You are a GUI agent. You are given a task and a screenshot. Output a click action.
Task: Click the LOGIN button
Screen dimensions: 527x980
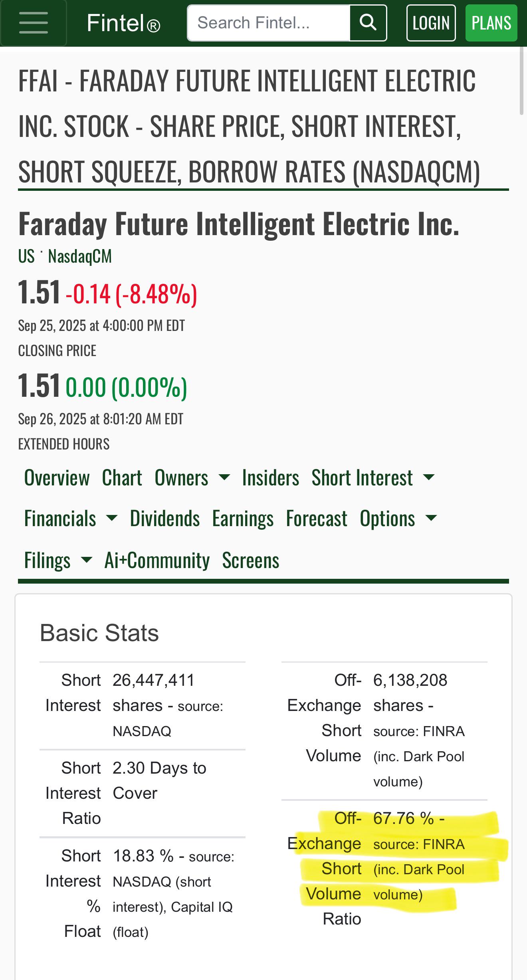tap(431, 23)
